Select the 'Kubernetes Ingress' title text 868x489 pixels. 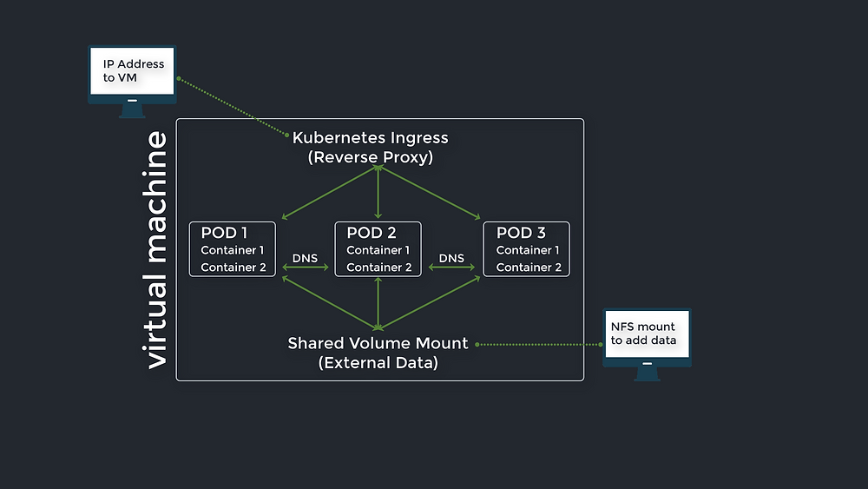[x=371, y=138]
